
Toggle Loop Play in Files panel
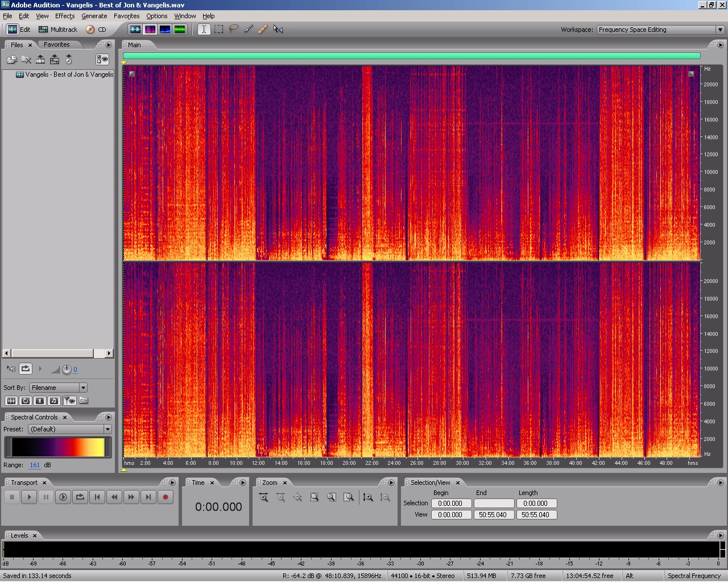[26, 369]
